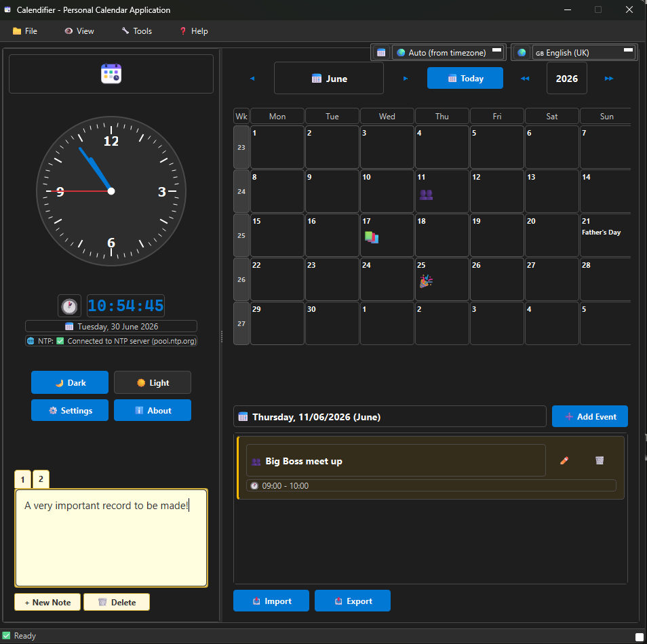Click the analog clock face

click(111, 191)
